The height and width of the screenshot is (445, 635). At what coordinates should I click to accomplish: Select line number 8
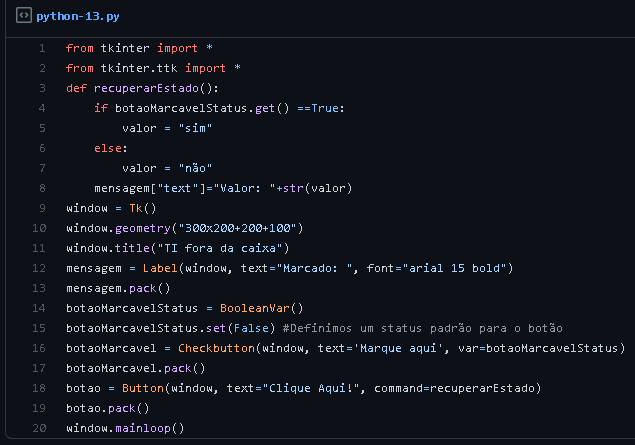(x=42, y=188)
